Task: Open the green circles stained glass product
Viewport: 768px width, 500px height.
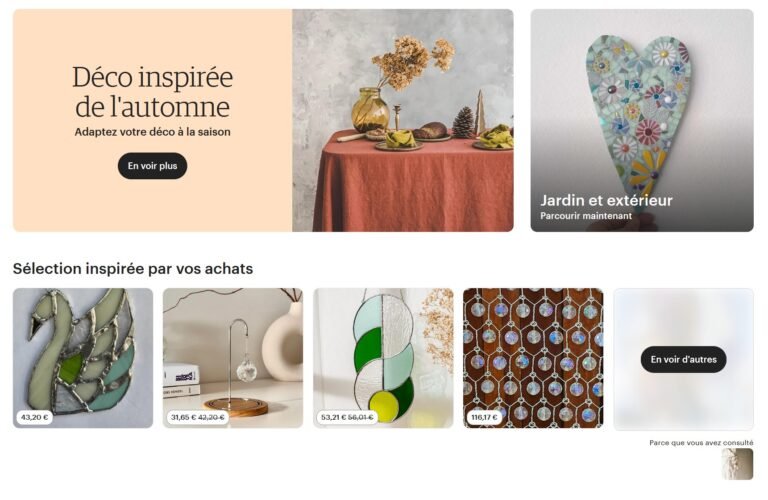Action: point(383,358)
